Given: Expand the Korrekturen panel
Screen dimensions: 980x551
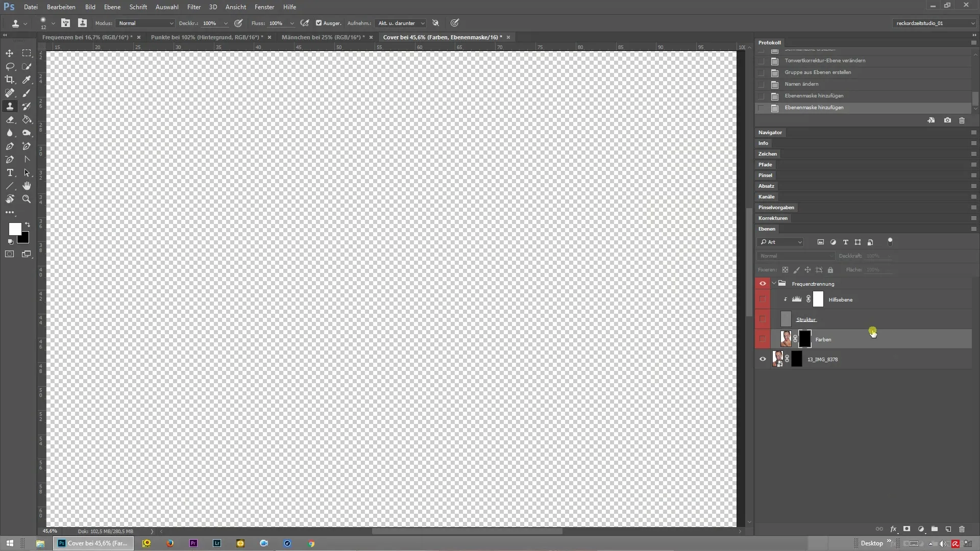Looking at the screenshot, I should (x=773, y=218).
